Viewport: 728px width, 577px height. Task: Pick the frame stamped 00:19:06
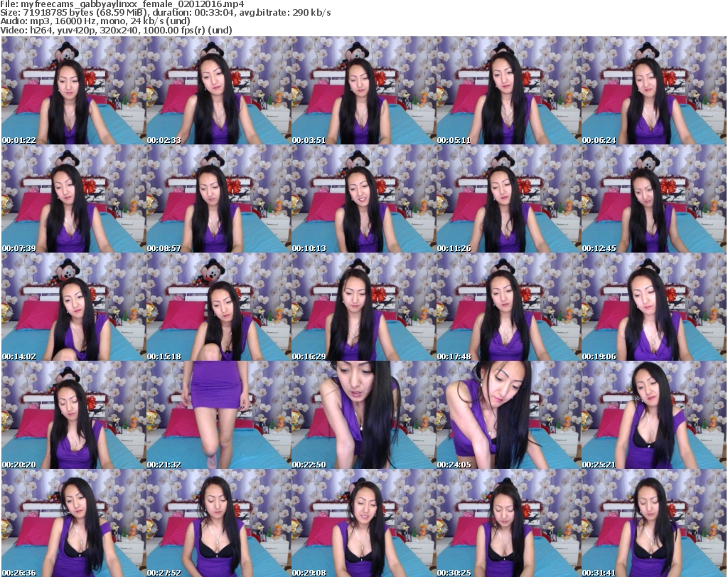click(654, 307)
